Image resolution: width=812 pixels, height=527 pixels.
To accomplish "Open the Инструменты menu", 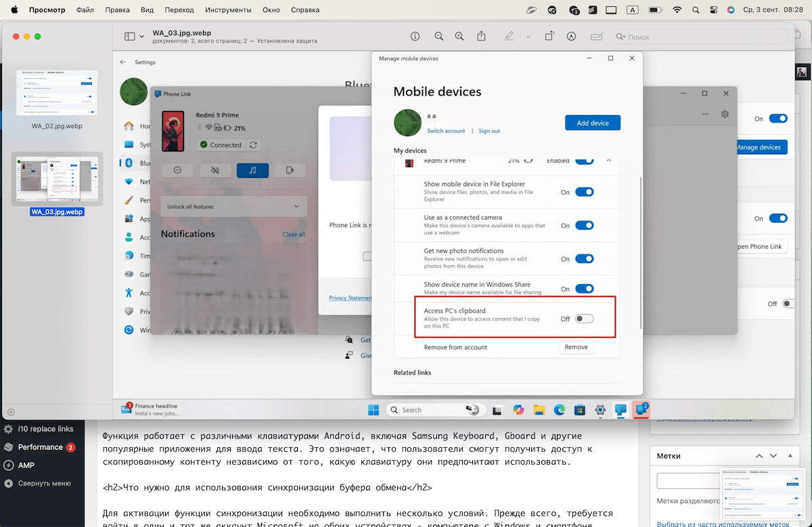I will pyautogui.click(x=229, y=10).
